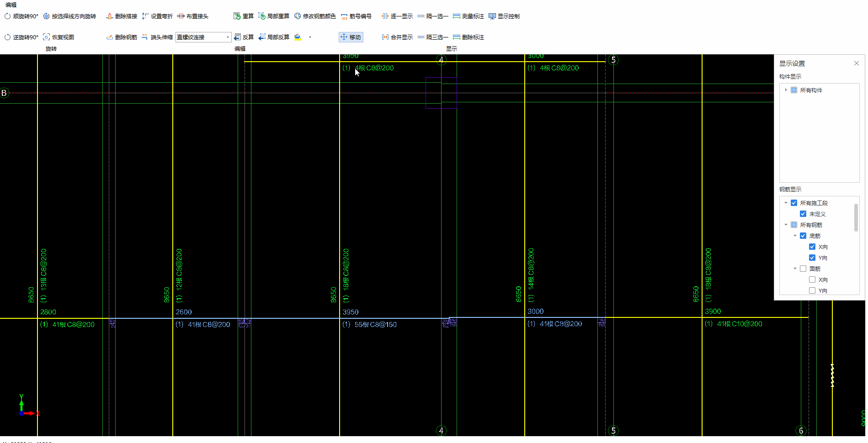The width and height of the screenshot is (868, 443).
Task: Click the 合并显示 merge display icon
Action: tap(385, 37)
